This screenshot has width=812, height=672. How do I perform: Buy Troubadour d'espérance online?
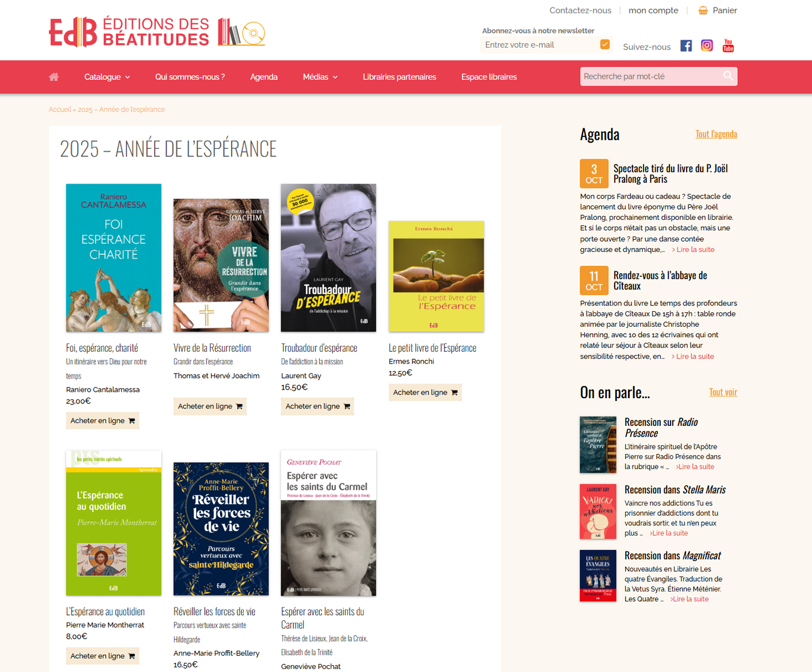click(317, 406)
